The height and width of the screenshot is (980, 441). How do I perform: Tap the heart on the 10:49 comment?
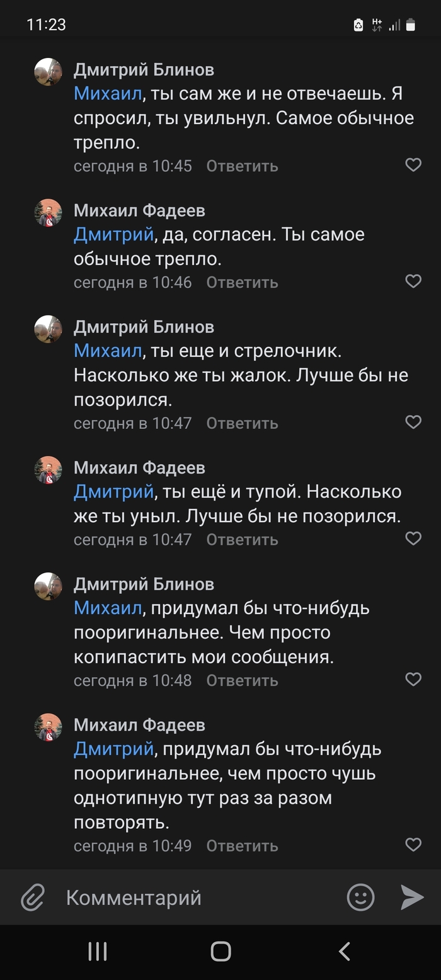click(413, 845)
